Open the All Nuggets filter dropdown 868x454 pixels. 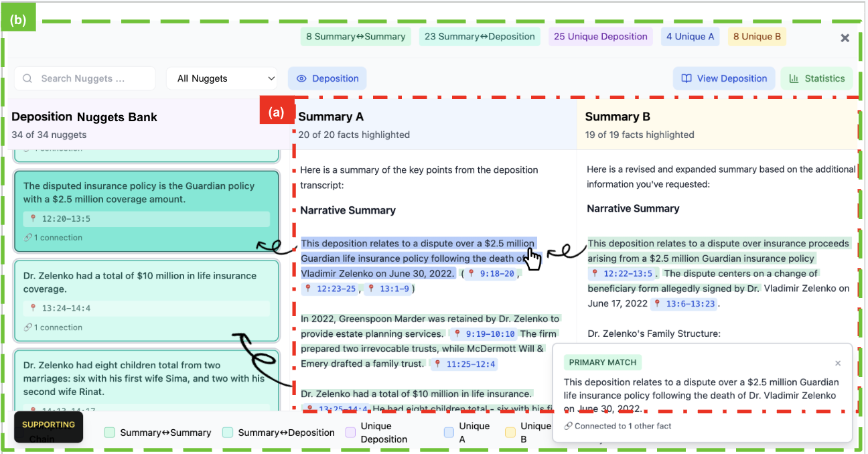point(222,78)
